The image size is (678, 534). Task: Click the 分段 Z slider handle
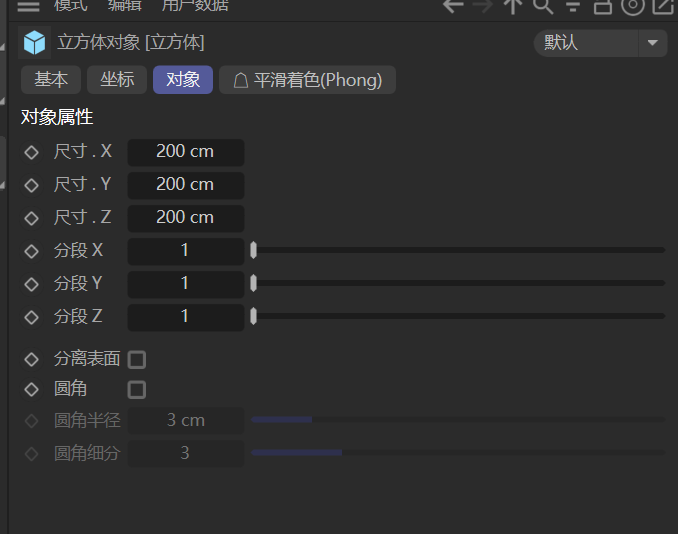(x=253, y=316)
